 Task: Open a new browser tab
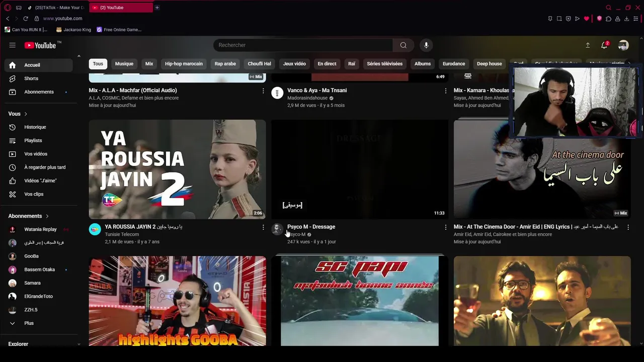coord(157,8)
